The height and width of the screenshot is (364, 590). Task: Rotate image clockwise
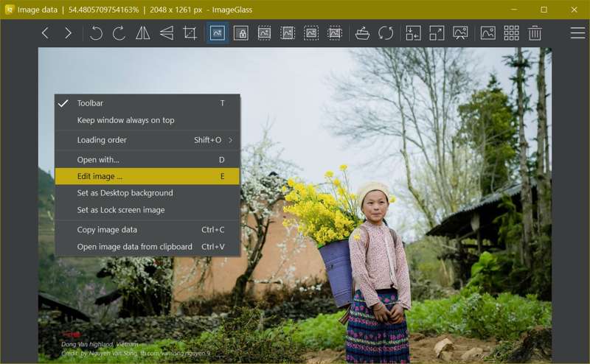[x=119, y=33]
